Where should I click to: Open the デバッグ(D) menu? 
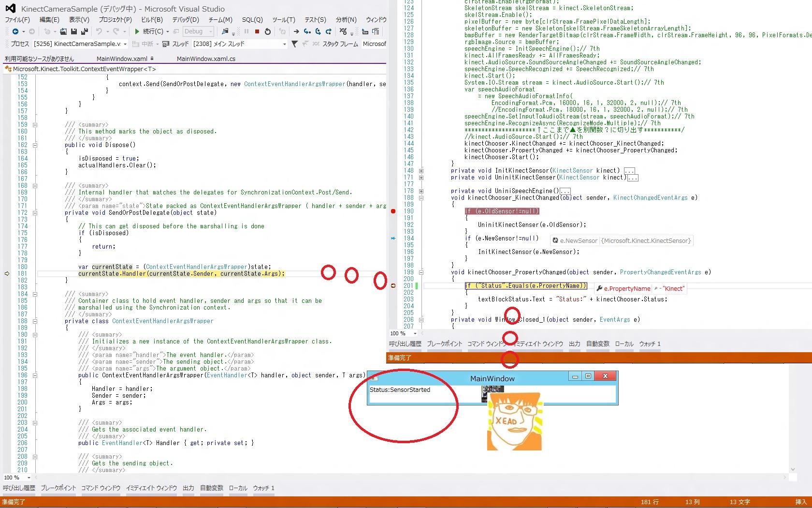coord(186,20)
